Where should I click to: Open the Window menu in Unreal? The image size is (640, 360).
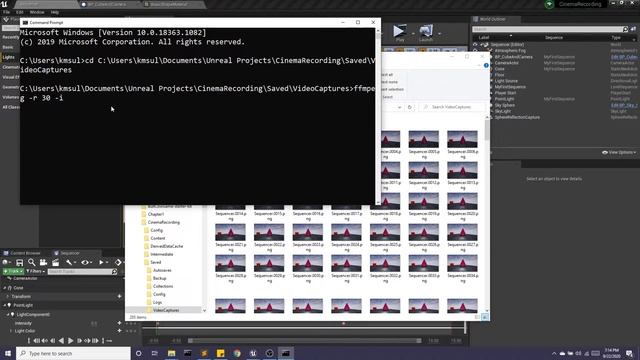(37, 12)
